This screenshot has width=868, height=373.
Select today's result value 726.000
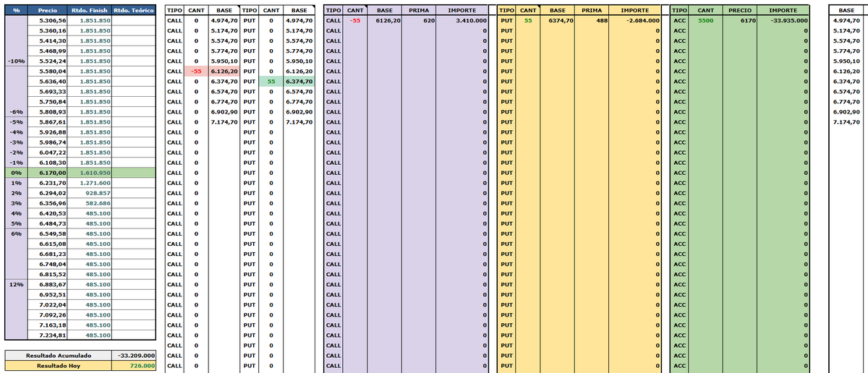click(x=135, y=366)
